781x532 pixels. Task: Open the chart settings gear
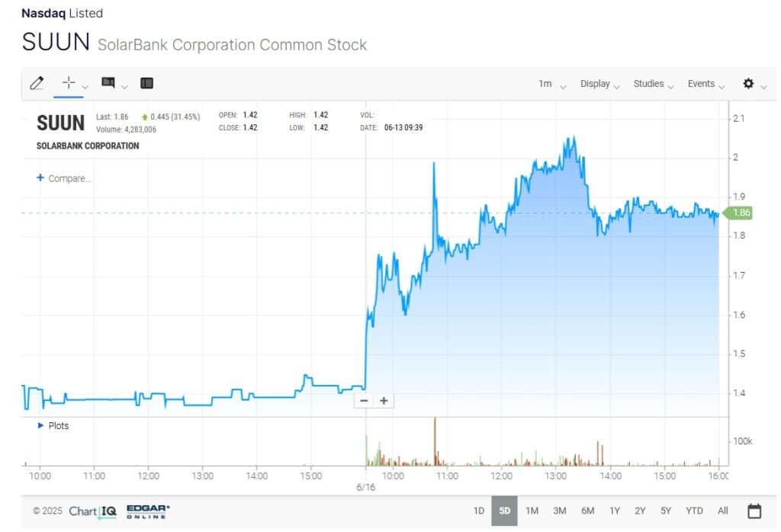point(748,84)
